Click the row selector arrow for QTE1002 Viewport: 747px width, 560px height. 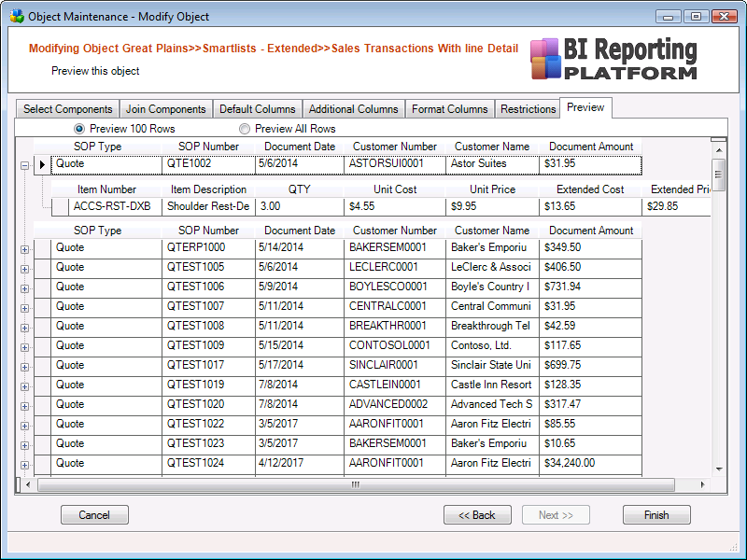click(42, 164)
